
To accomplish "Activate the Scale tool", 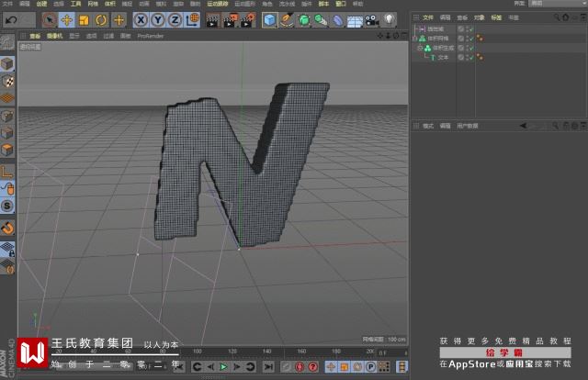I will click(x=84, y=20).
